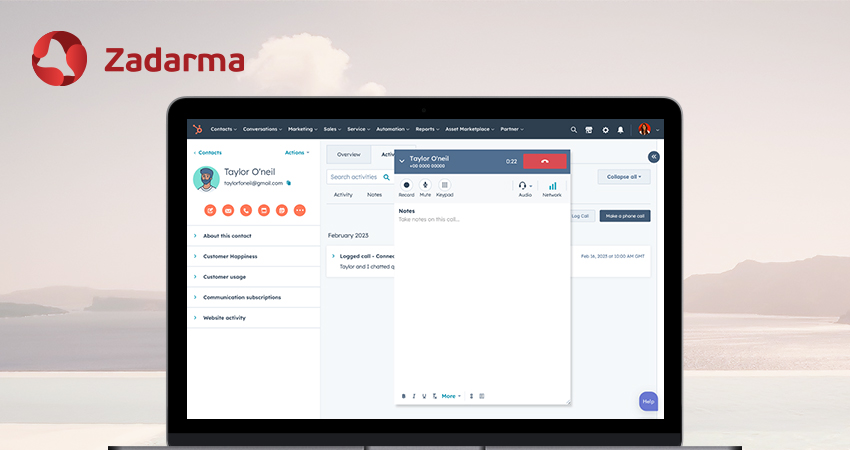Click the February 2023 heading
This screenshot has width=850, height=450.
[348, 235]
